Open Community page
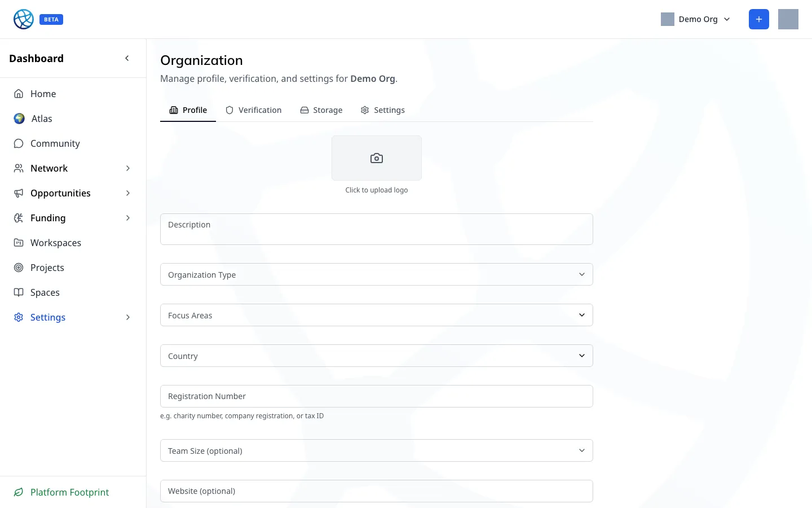812x508 pixels. (73, 143)
